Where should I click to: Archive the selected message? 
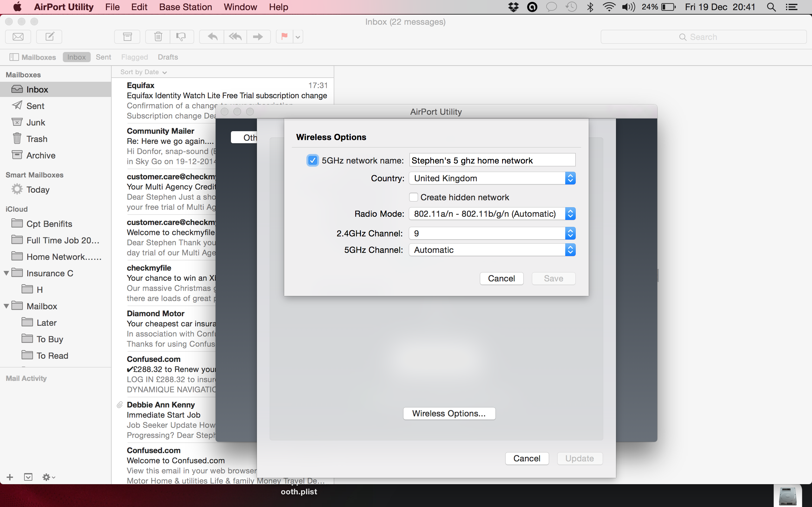[127, 36]
